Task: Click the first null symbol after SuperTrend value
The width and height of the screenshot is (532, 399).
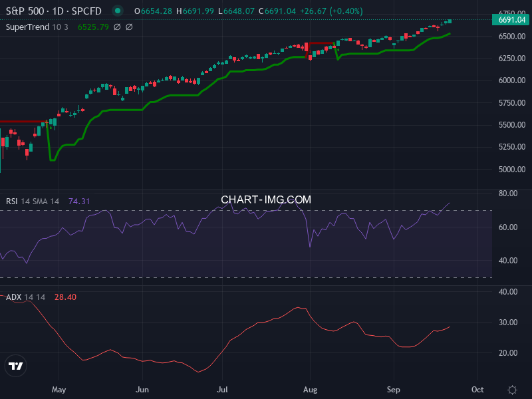Action: click(117, 27)
